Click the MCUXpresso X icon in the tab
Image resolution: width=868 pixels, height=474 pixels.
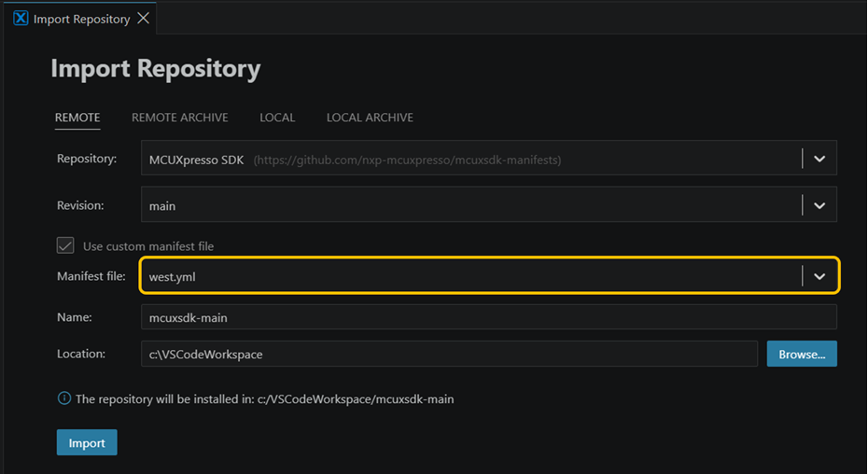tap(21, 19)
